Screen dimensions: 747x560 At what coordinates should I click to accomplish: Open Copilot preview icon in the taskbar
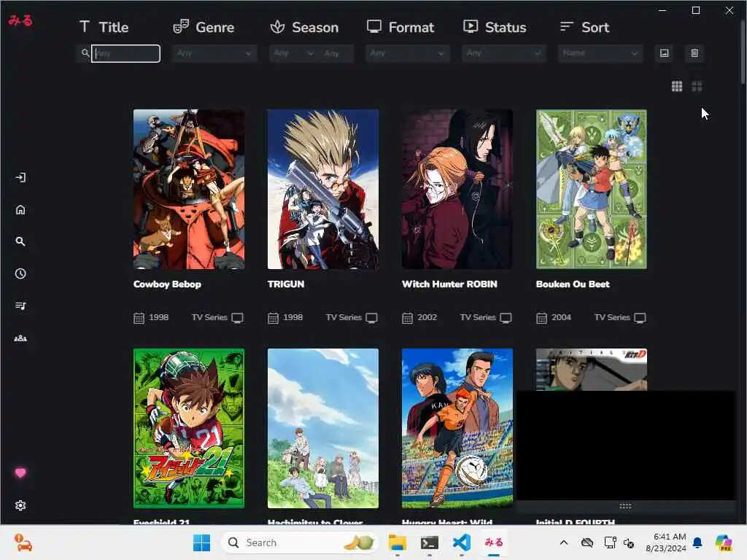[724, 542]
